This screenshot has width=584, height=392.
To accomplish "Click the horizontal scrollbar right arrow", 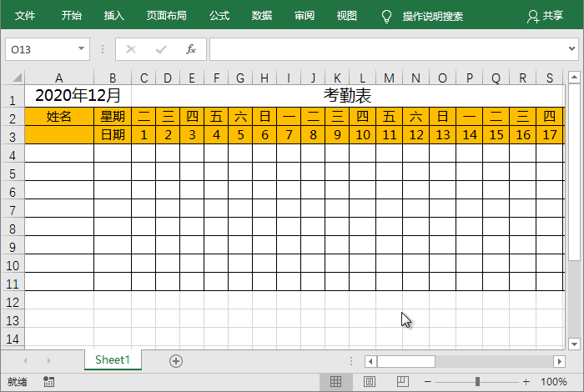I will pyautogui.click(x=559, y=361).
